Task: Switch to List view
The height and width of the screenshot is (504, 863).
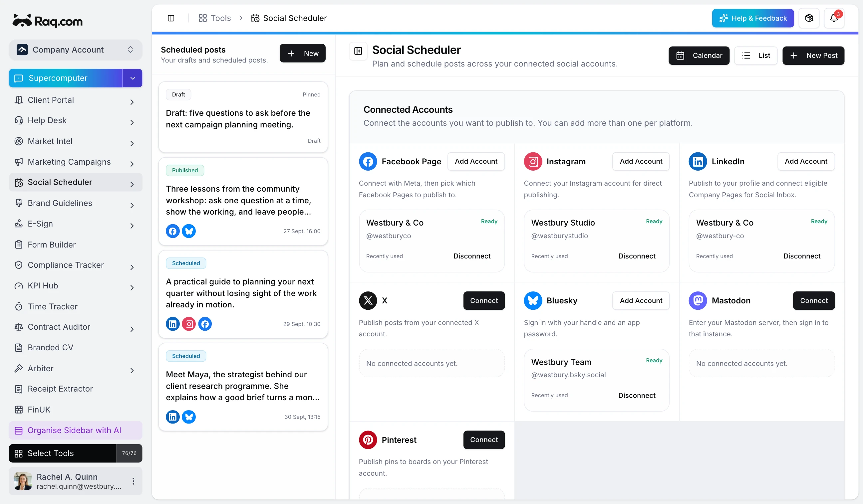Action: click(755, 56)
